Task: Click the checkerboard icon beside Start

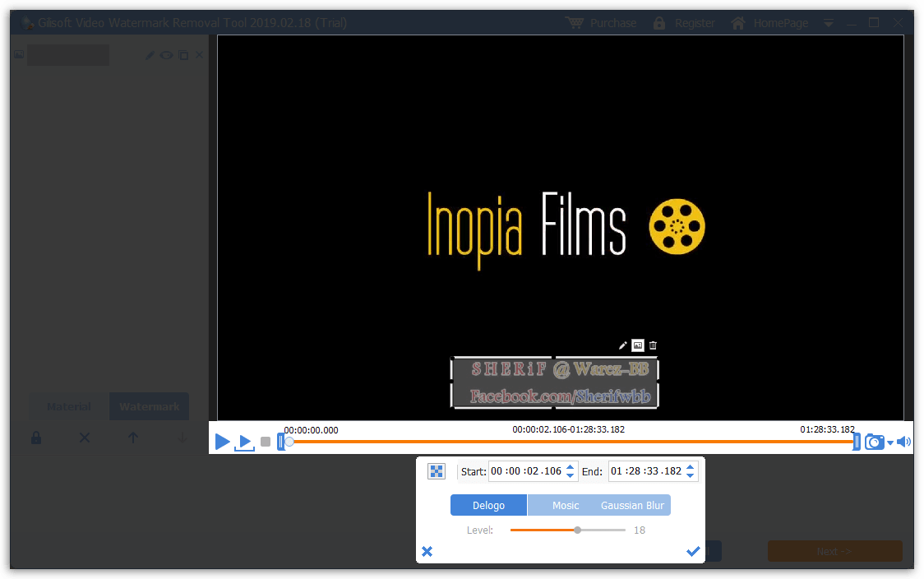Action: click(437, 471)
